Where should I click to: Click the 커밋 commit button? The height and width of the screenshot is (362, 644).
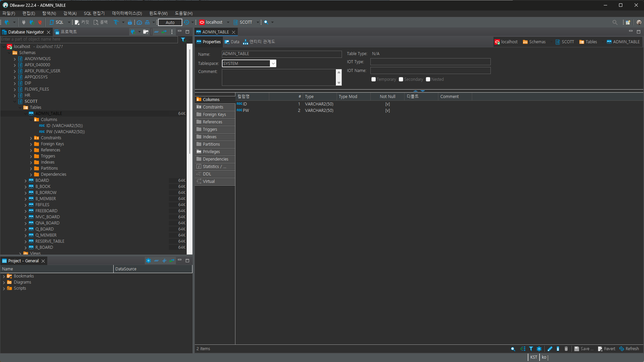(82, 22)
